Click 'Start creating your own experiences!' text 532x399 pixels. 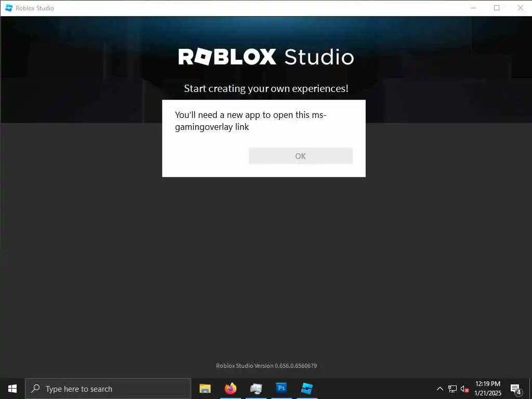coord(266,88)
